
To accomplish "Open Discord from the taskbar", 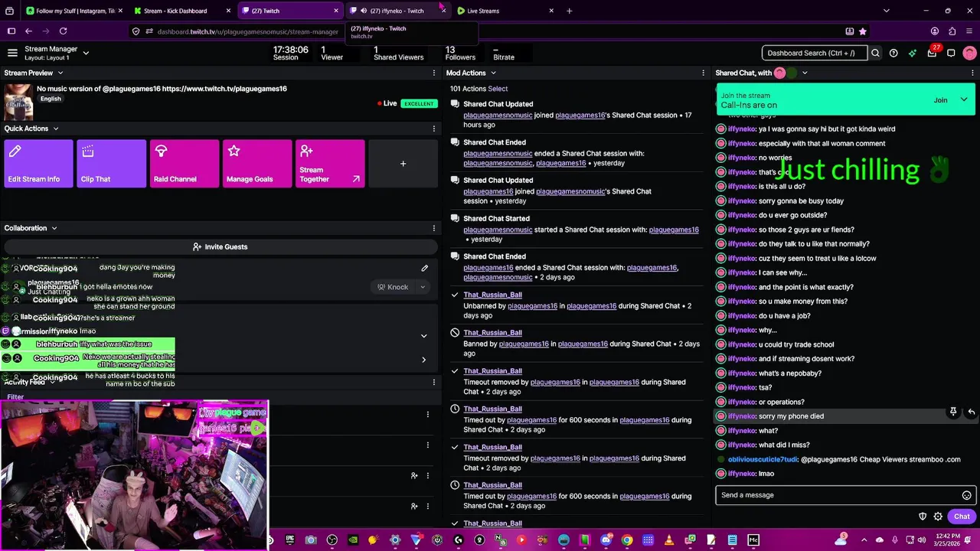I will click(x=606, y=540).
